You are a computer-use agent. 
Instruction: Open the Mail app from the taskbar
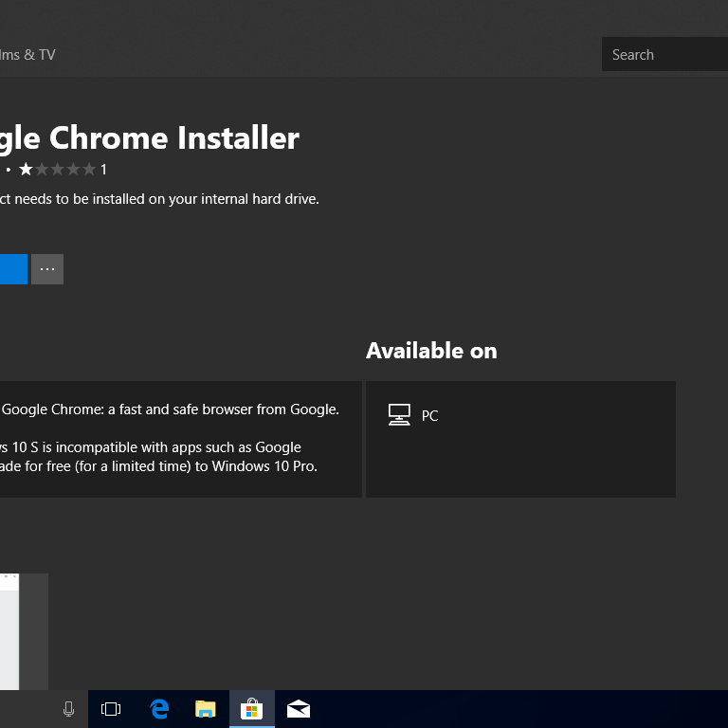(299, 709)
